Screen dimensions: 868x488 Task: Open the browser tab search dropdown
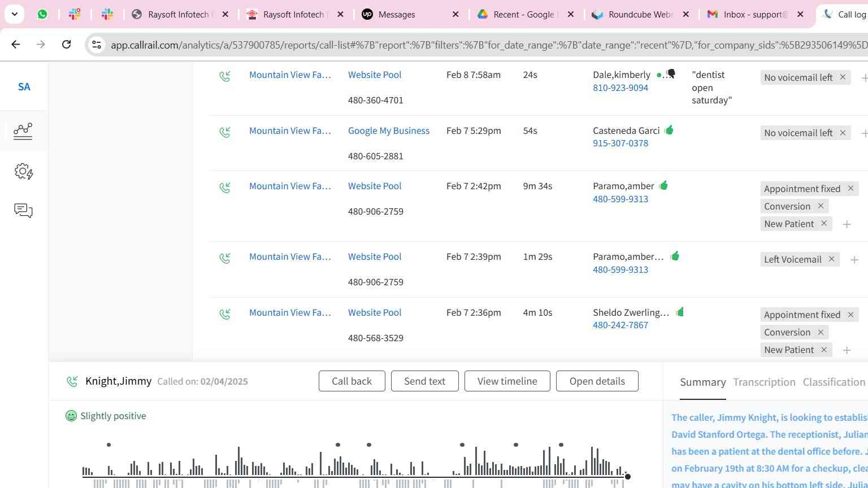click(x=15, y=14)
